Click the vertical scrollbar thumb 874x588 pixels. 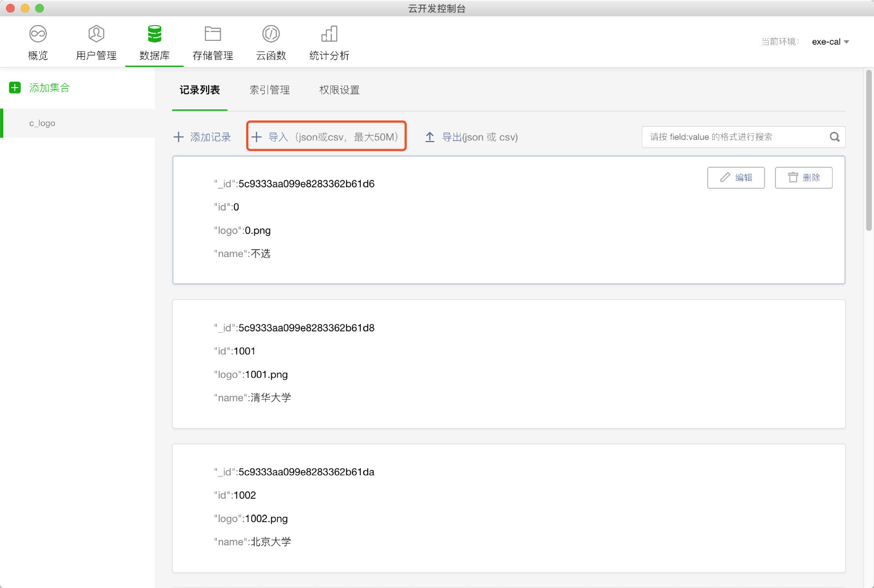click(x=869, y=150)
